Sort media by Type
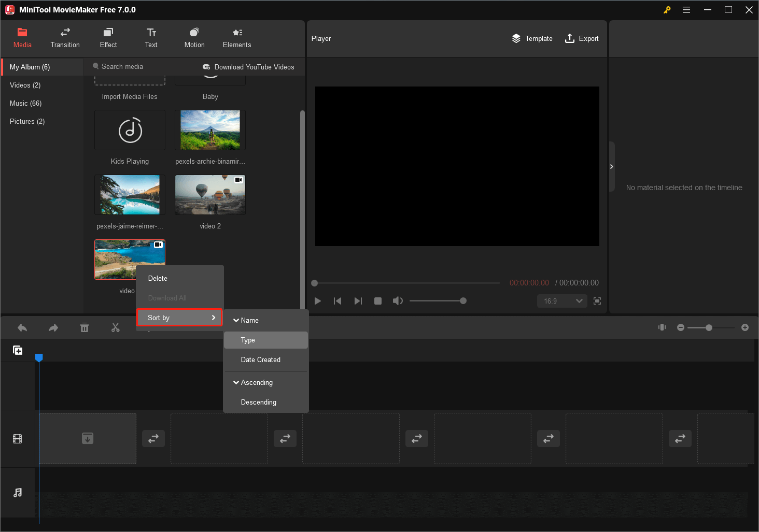759x532 pixels. [x=266, y=340]
